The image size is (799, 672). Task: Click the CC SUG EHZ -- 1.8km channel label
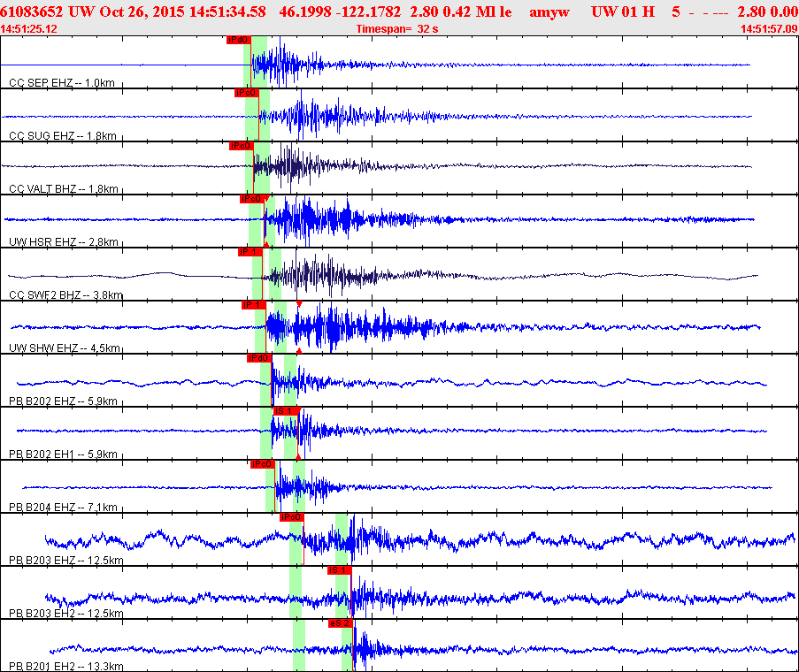point(63,135)
